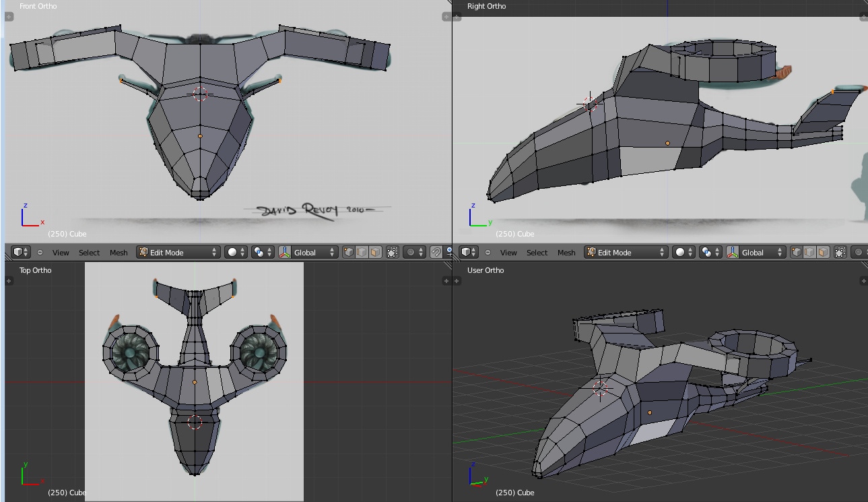868x502 pixels.
Task: Collapse header menus with minus button, Front Ortho
Action: (x=40, y=253)
